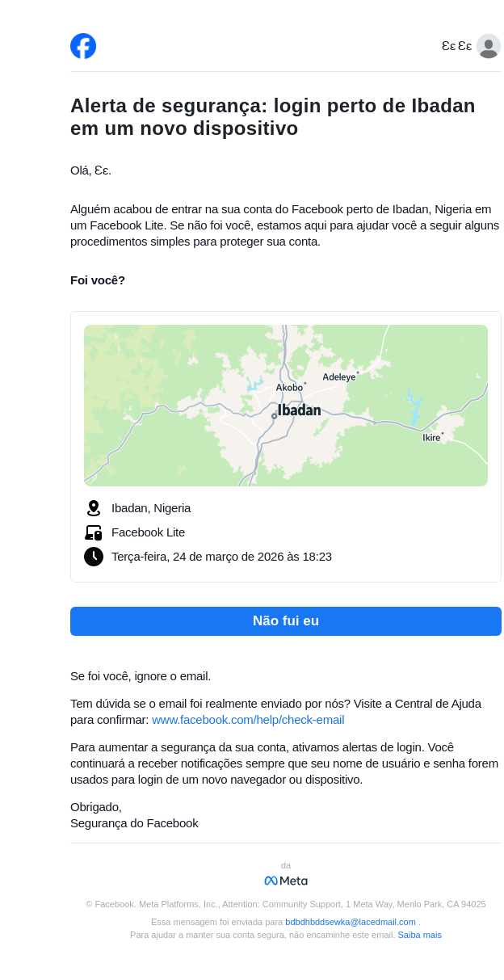Click the Facebook logo in the header
Viewport: 504px width, 980px height.
tap(83, 46)
